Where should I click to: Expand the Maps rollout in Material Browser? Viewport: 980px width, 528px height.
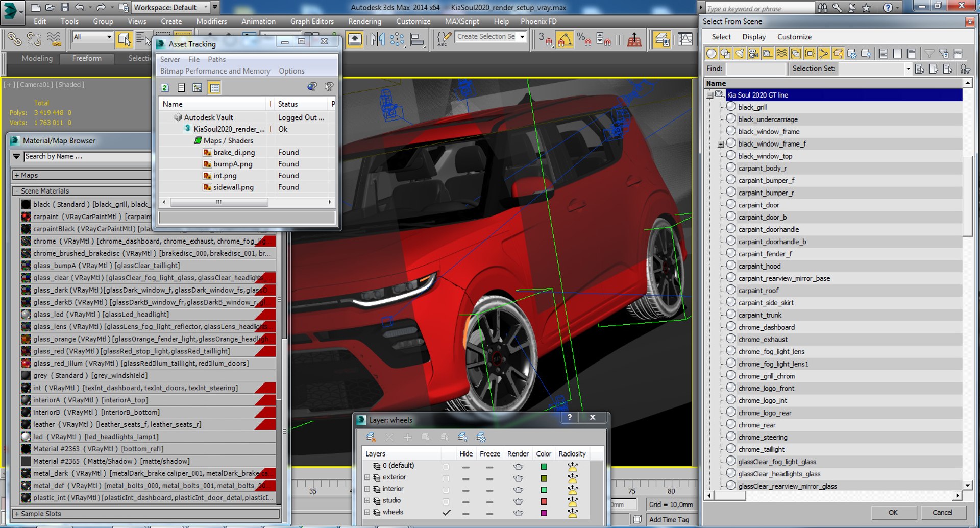click(81, 175)
